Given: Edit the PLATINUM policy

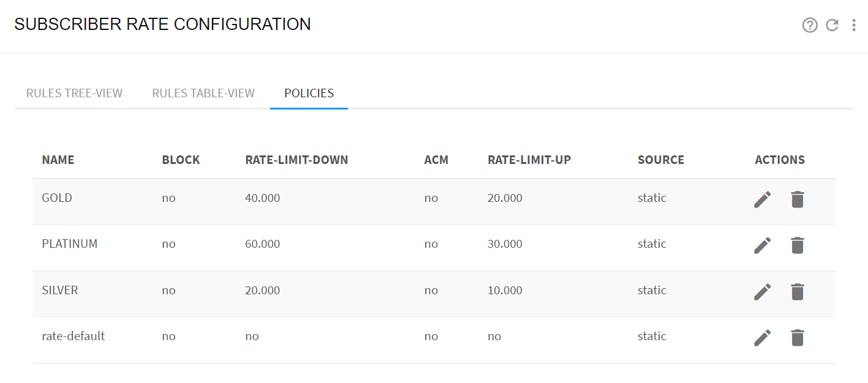Looking at the screenshot, I should [763, 245].
